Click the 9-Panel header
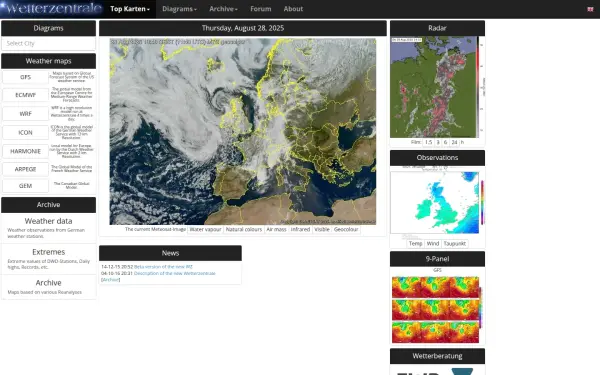The image size is (600, 375). (437, 259)
